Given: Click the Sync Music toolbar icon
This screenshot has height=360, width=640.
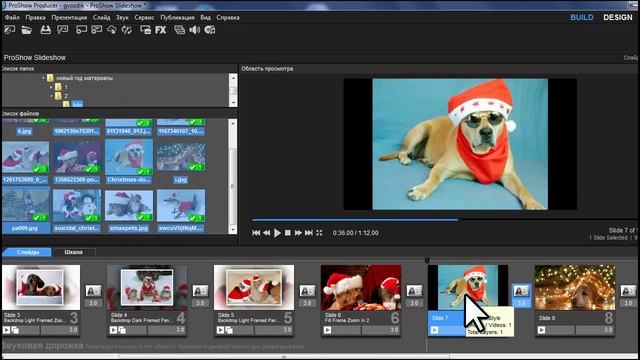Looking at the screenshot, I should [210, 30].
